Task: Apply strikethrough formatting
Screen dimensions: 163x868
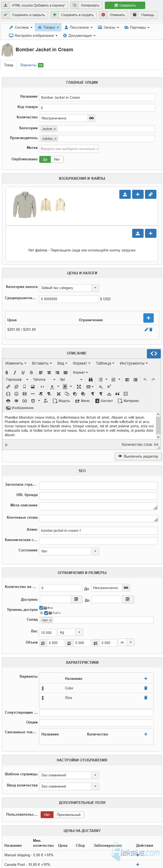Action: (31, 372)
